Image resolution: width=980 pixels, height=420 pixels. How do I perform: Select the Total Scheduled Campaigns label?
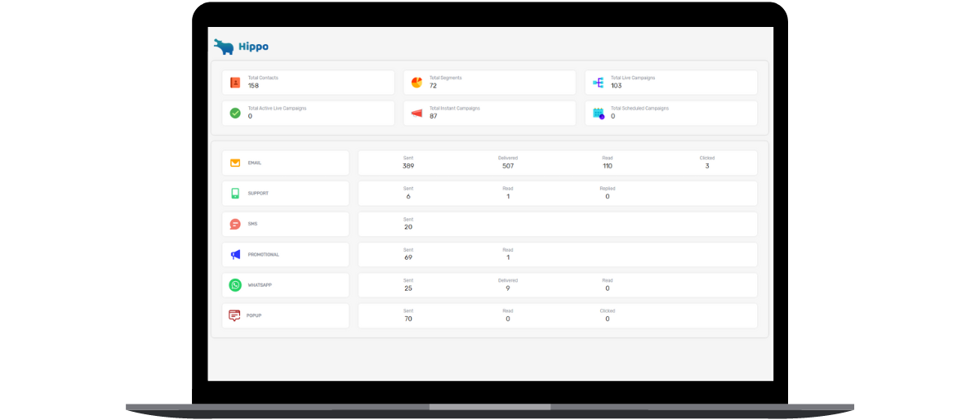tap(640, 108)
